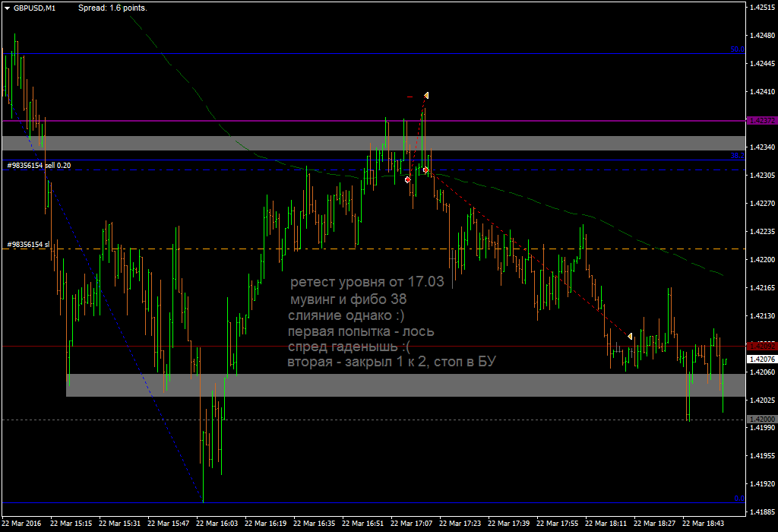Click the 1.42025 price scale value
Viewport: 778px width, 532px height.
[x=762, y=400]
